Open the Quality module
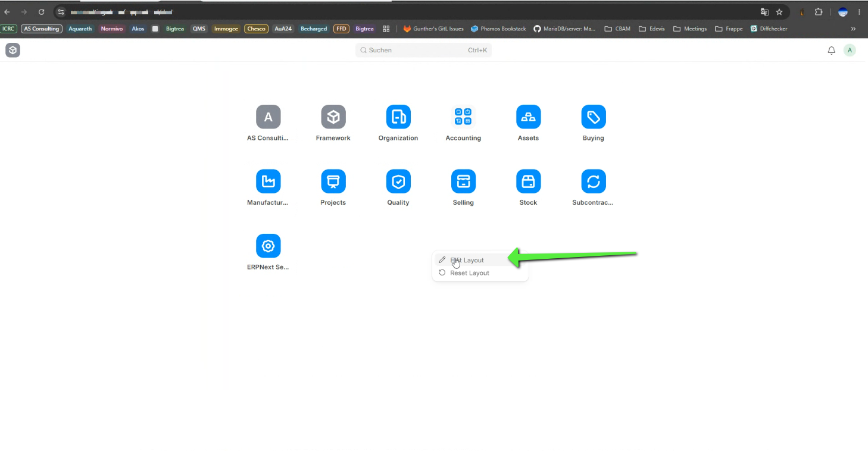Screen dimensions: 868x451 point(398,181)
